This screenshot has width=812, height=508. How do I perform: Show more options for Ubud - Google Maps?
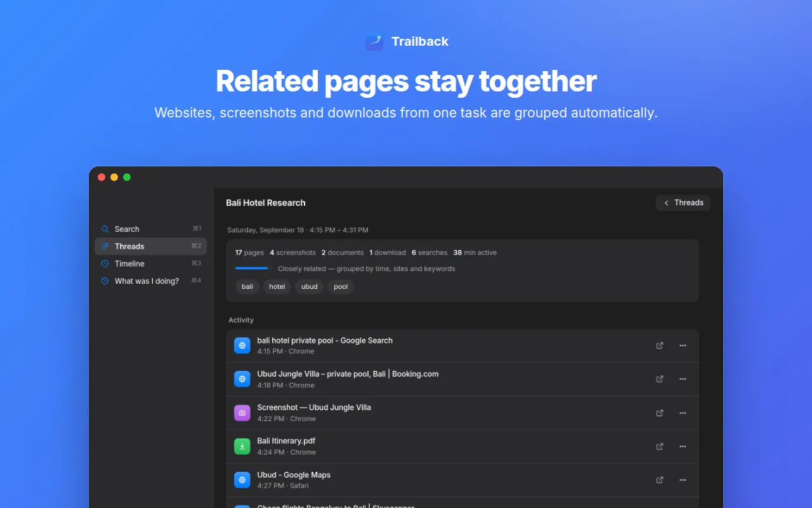[x=683, y=480]
